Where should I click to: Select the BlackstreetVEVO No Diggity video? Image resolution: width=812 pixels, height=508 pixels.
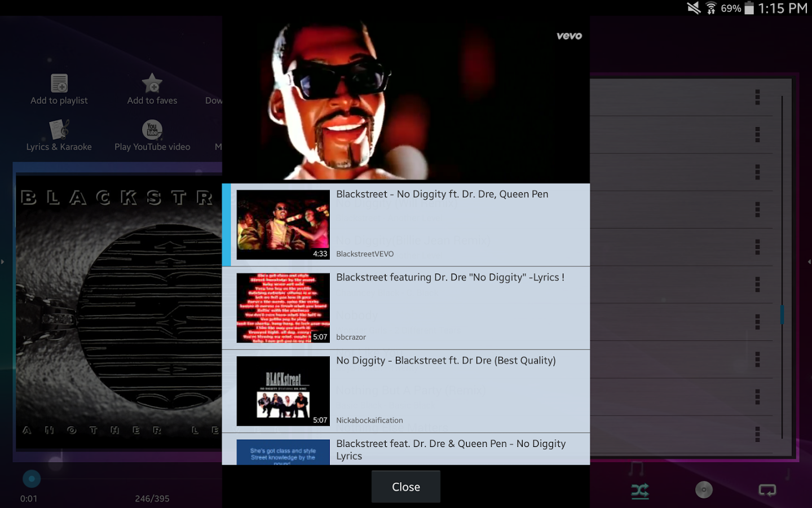406,225
